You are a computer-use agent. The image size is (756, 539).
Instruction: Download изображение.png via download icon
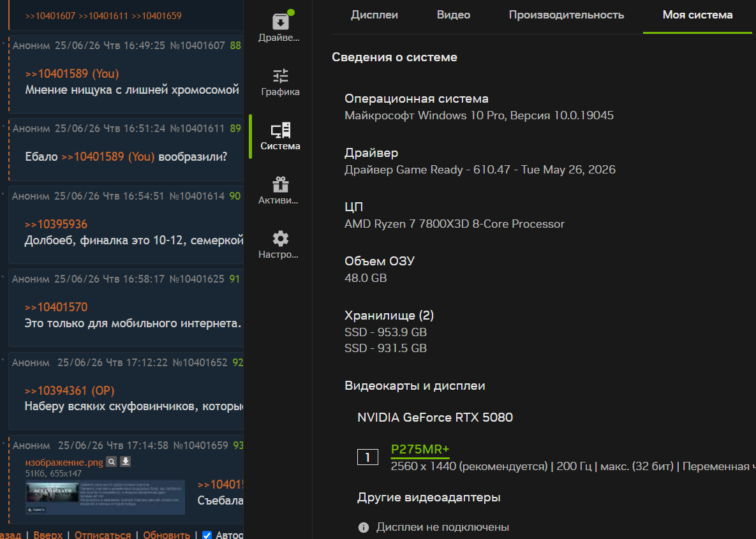(125, 462)
